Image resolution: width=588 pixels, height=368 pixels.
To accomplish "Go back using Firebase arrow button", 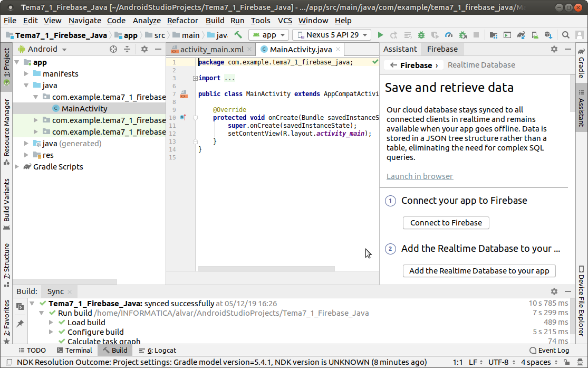I will click(x=394, y=65).
